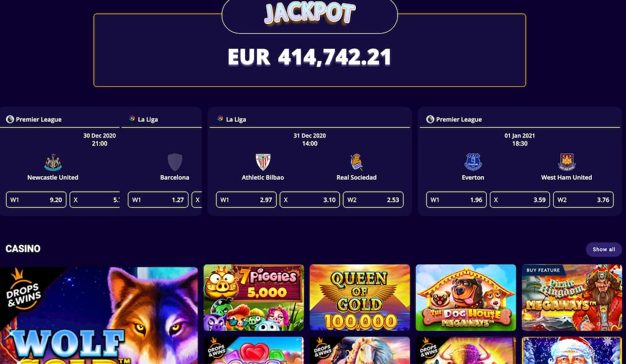This screenshot has width=626, height=364.
Task: Open Pirate Kingdom Megaways game
Action: [x=572, y=298]
